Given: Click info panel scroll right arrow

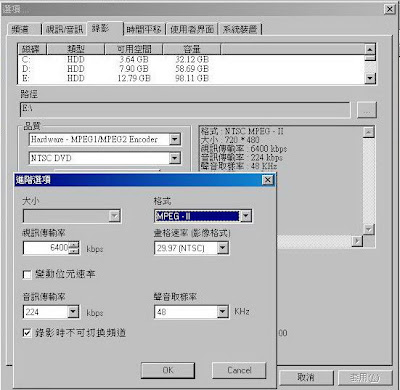Looking at the screenshot, I should point(357,241).
